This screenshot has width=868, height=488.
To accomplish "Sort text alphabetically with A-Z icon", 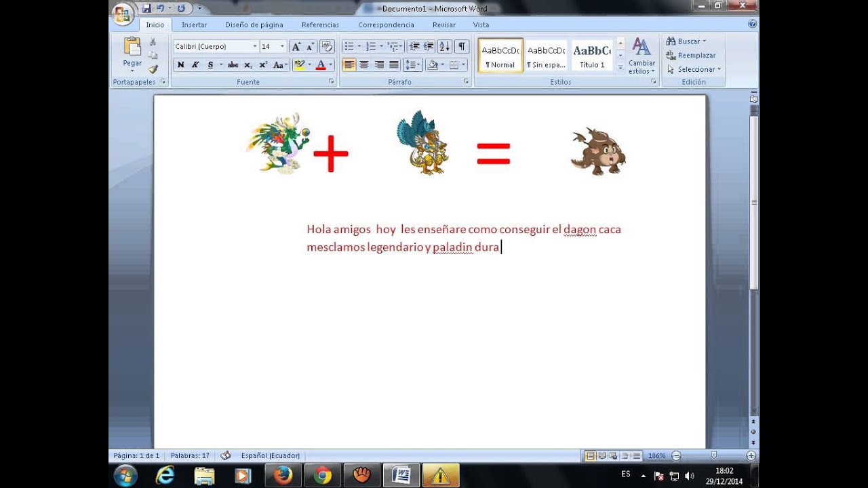I will tap(444, 46).
